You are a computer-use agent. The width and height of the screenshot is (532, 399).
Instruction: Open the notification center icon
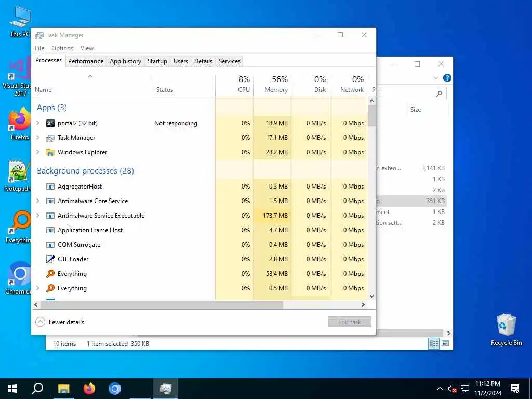(515, 389)
